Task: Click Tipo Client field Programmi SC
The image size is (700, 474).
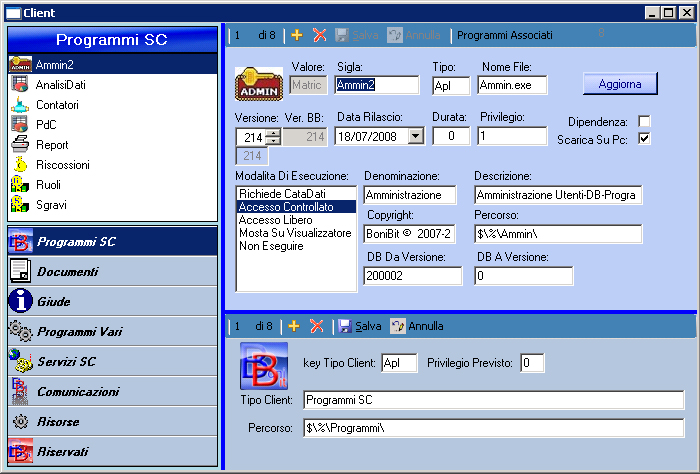Action: [494, 400]
